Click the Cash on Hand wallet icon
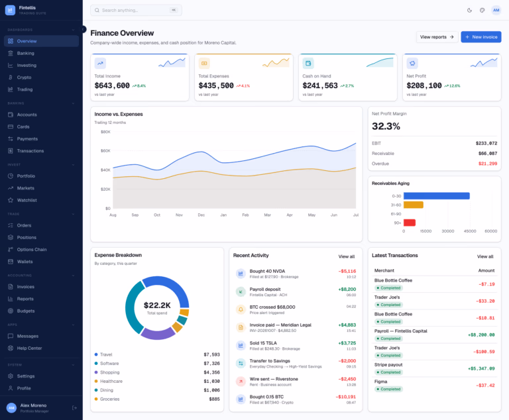 [308, 64]
